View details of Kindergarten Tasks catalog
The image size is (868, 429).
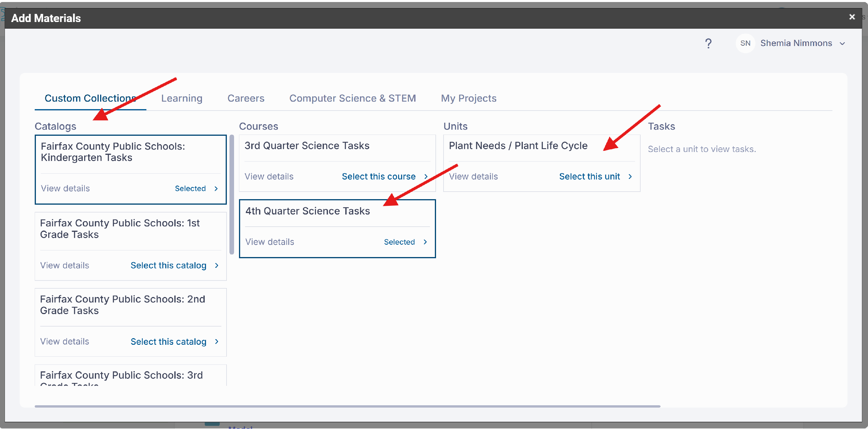pos(65,188)
